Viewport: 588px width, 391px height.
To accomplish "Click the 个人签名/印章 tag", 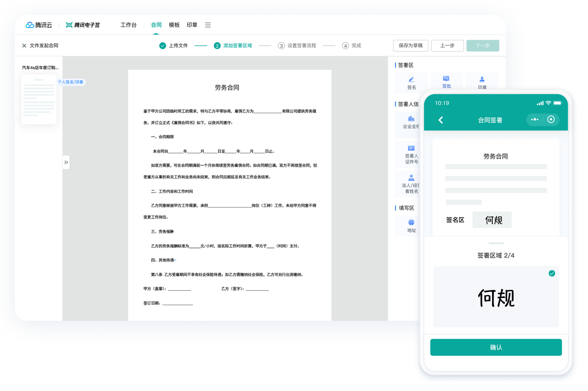I will click(x=71, y=82).
